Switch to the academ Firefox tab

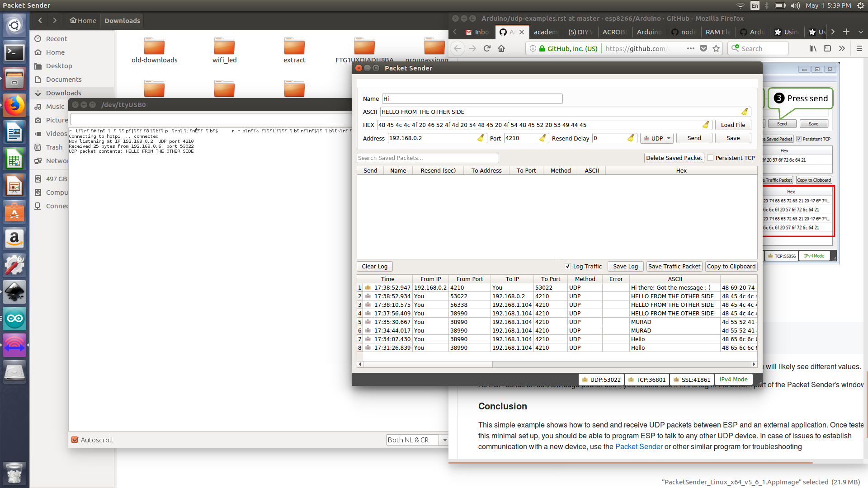click(546, 32)
